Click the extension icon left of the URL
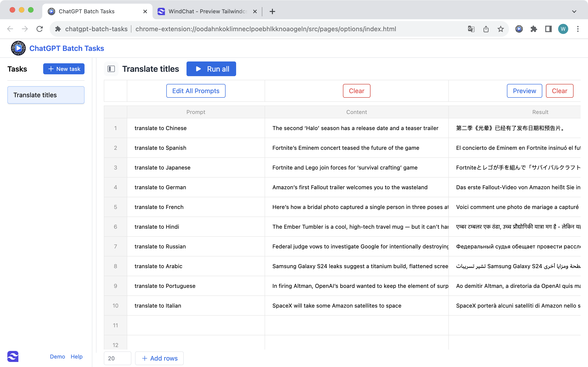 click(x=58, y=29)
